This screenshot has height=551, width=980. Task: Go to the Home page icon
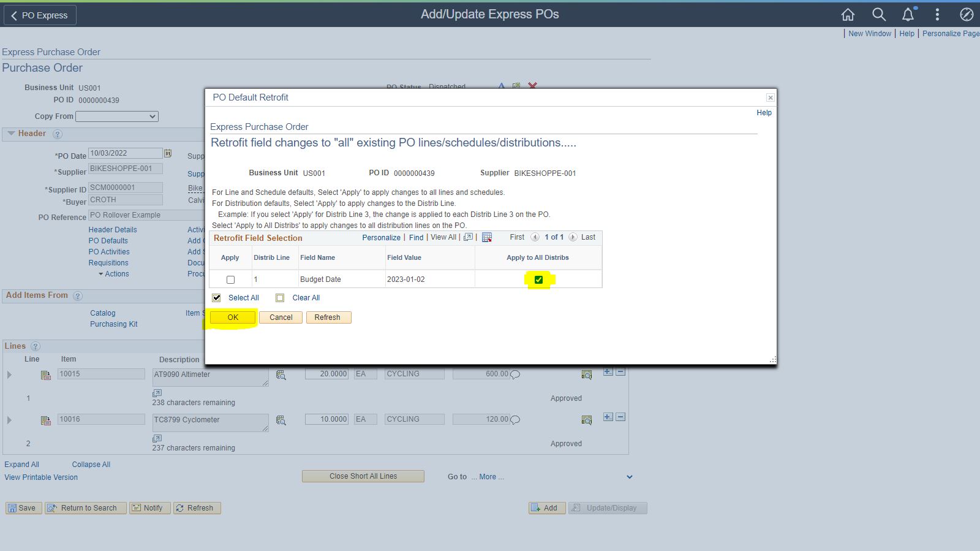[x=848, y=14]
